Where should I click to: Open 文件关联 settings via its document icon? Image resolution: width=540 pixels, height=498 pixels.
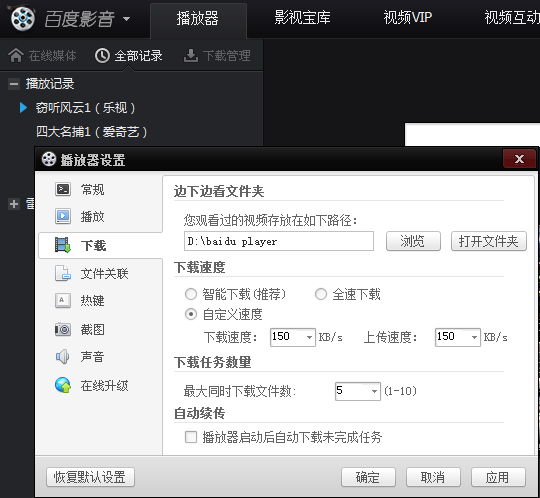coord(63,273)
